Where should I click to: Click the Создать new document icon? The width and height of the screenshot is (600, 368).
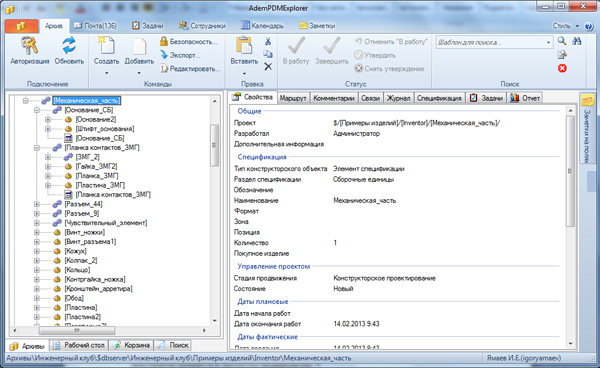tap(106, 46)
